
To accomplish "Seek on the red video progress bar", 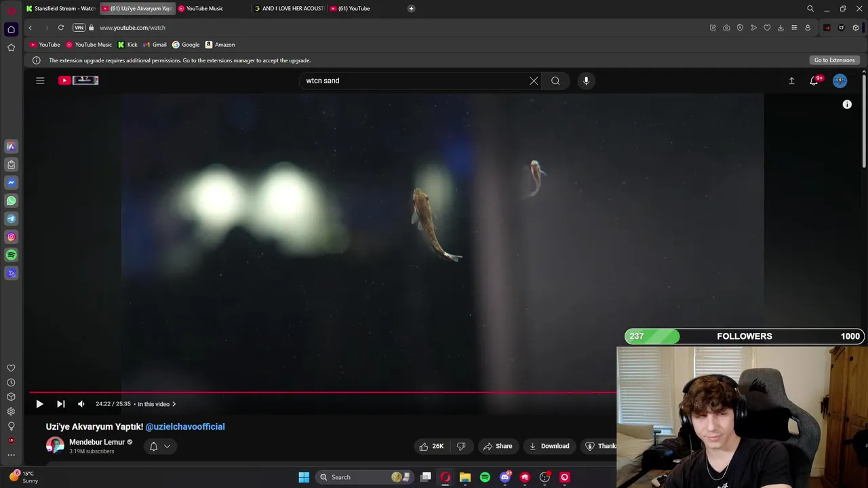I will pos(323,392).
